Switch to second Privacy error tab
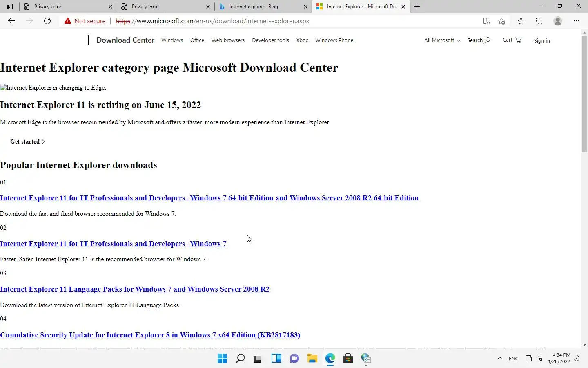Screen dimensions: 588x368 coord(165,7)
